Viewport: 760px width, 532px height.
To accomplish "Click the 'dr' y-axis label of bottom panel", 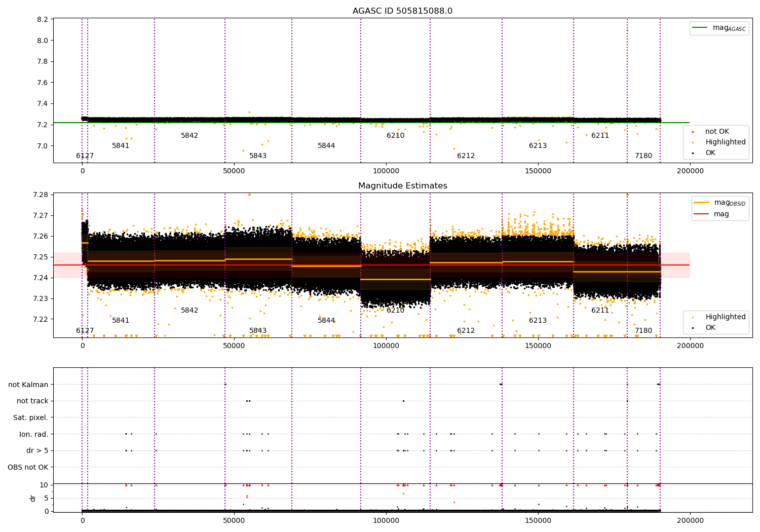I will pyautogui.click(x=33, y=498).
